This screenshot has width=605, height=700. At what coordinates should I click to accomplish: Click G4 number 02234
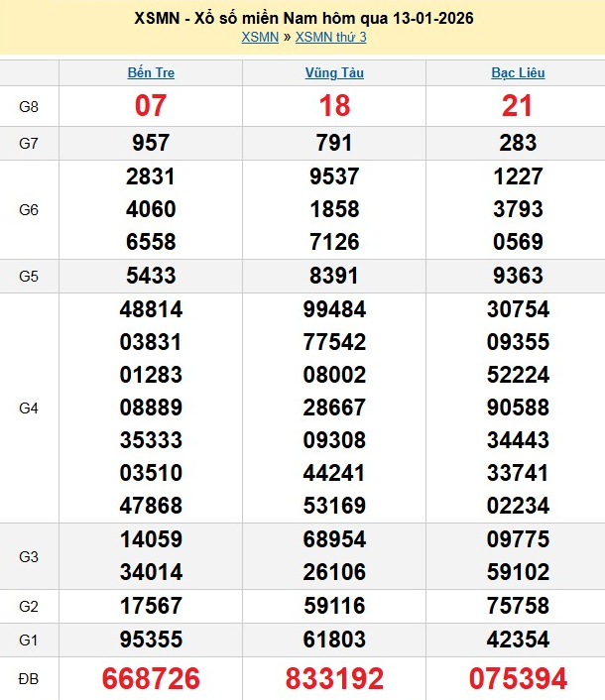[518, 506]
